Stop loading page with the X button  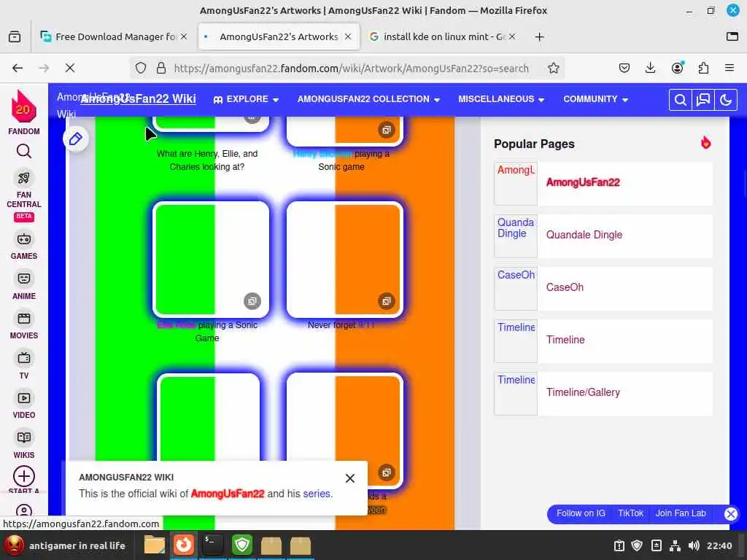(x=70, y=68)
